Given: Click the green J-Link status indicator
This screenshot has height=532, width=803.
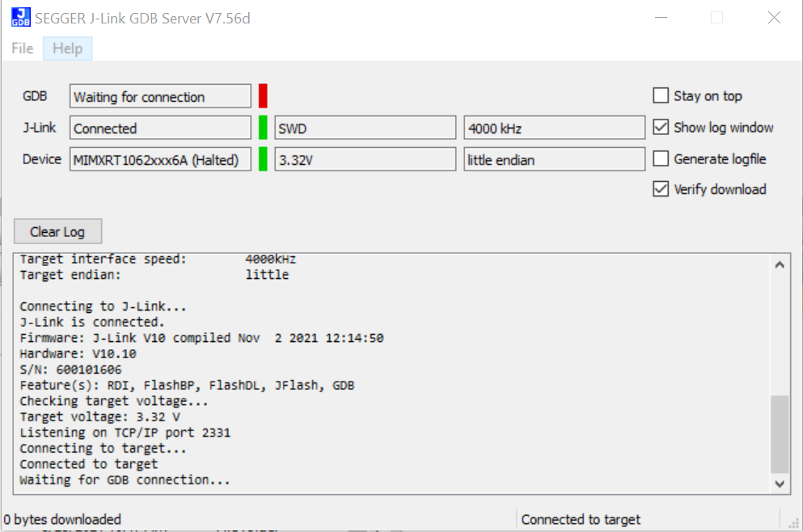Looking at the screenshot, I should click(263, 128).
